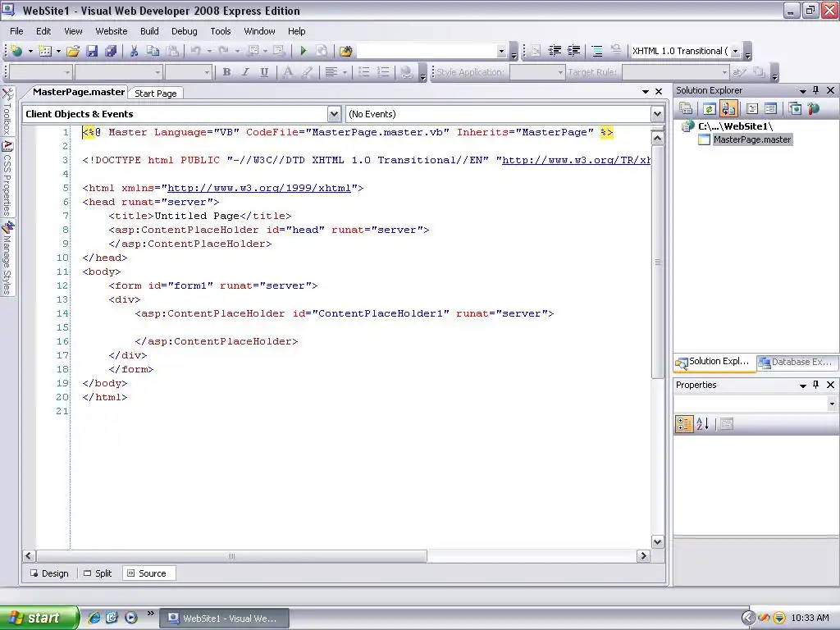Click the Find in Files binoculars icon
The height and width of the screenshot is (630, 840).
pyautogui.click(x=345, y=51)
